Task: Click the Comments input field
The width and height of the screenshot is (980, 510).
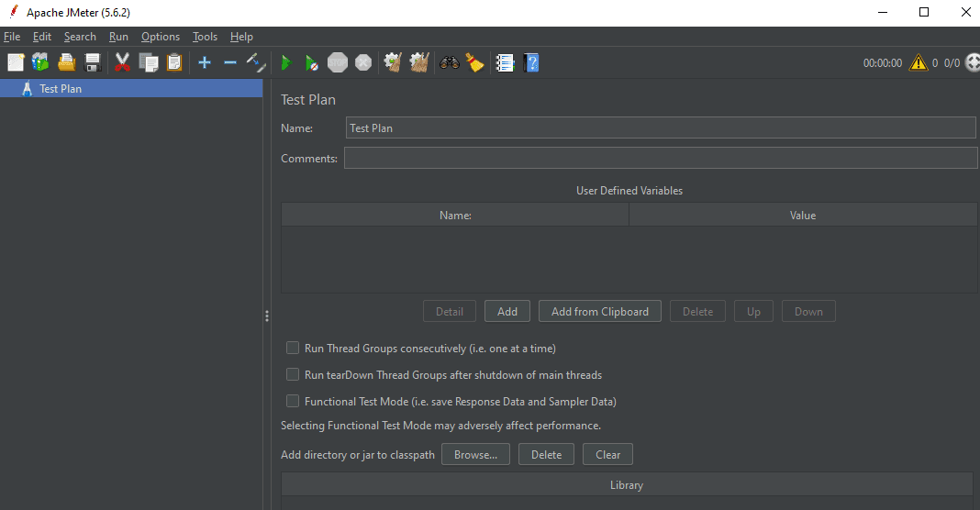Action: [x=660, y=159]
